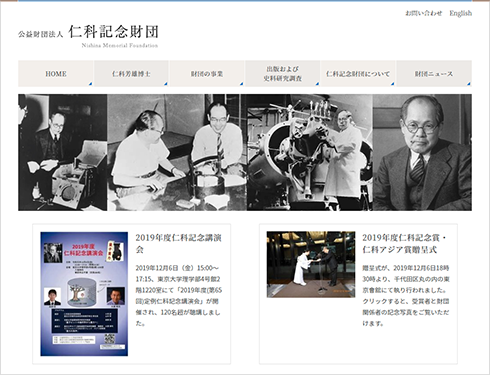Image resolution: width=490 pixels, height=375 pixels.
Task: Click banner photo of man beside cyclotron machine
Action: pos(310,152)
